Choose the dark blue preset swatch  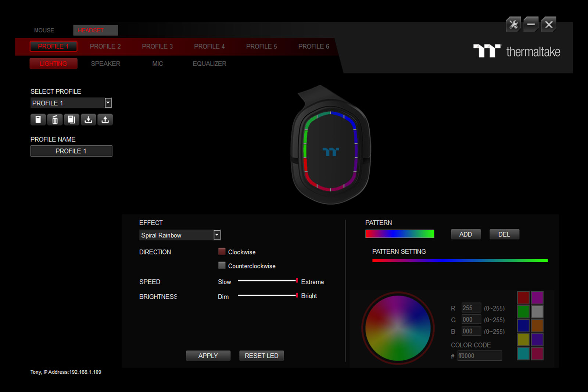pos(523,326)
